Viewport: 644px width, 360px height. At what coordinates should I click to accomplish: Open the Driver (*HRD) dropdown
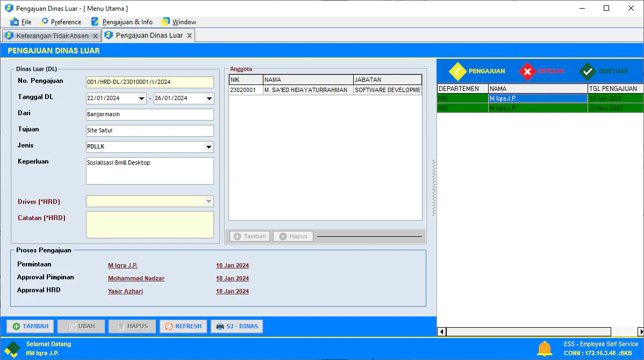[209, 201]
